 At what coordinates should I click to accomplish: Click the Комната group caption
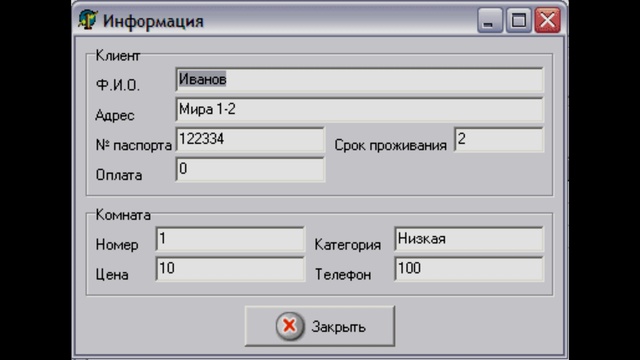pyautogui.click(x=123, y=215)
